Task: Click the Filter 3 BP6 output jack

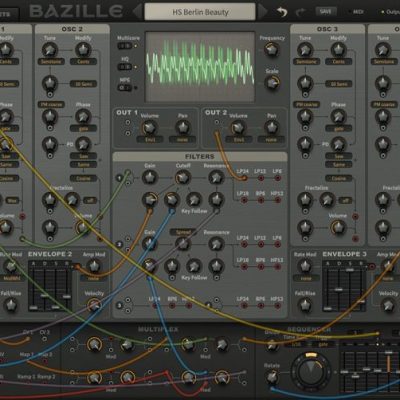Action: pyautogui.click(x=172, y=306)
